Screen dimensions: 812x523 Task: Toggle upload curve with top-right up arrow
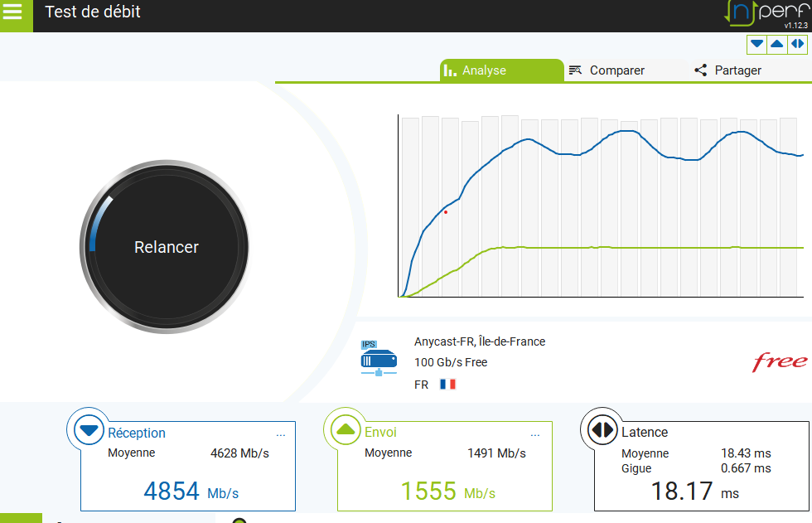point(777,44)
